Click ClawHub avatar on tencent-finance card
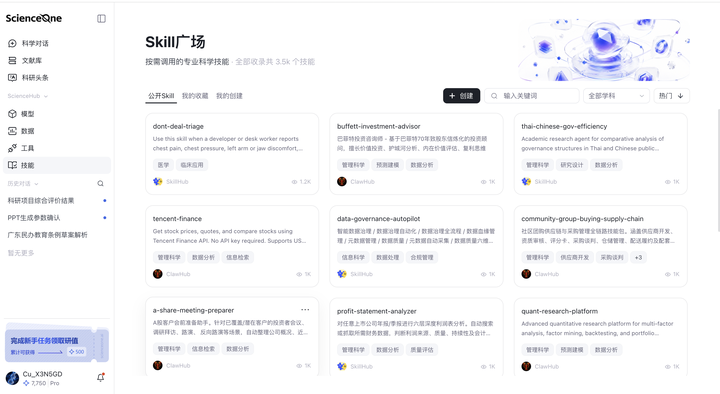This screenshot has height=394, width=720. click(x=158, y=274)
